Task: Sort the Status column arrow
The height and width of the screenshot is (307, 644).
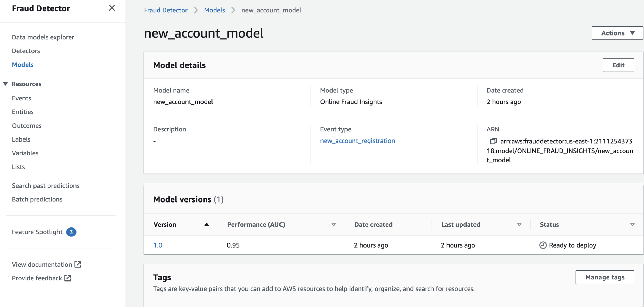Action: [632, 225]
